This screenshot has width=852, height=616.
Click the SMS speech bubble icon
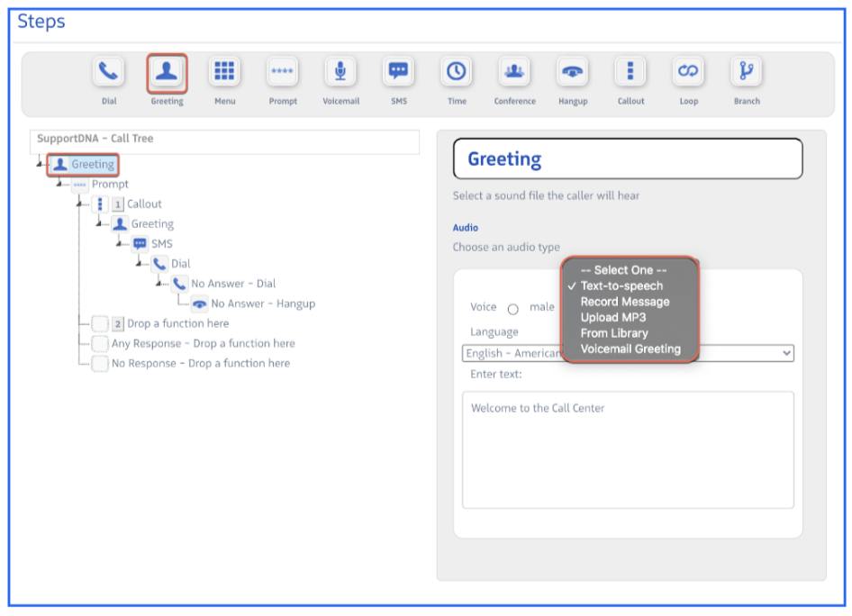click(398, 72)
